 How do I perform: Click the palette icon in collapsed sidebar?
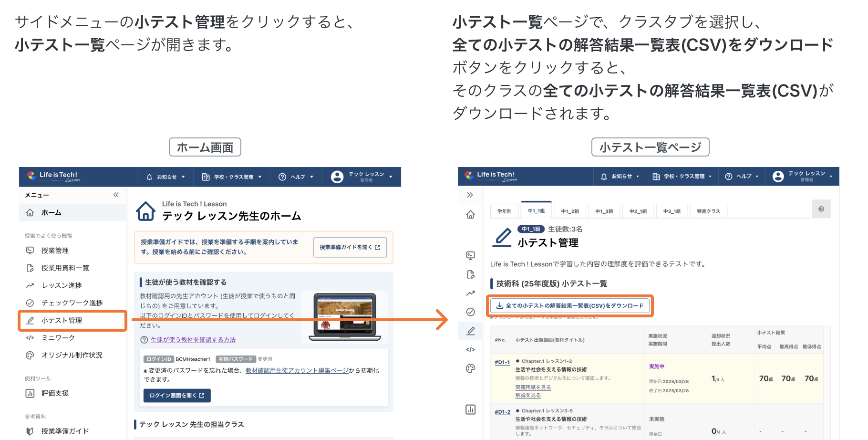coord(470,368)
